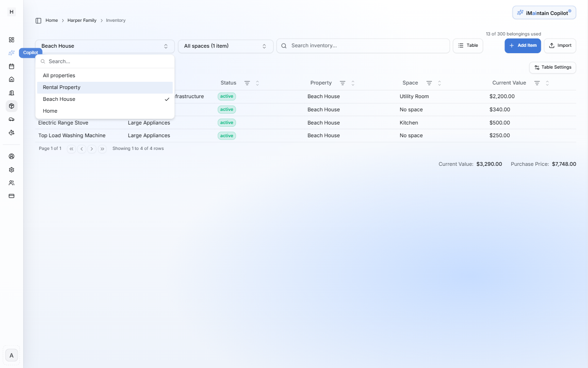Image resolution: width=588 pixels, height=368 pixels.
Task: Open the Copilot sidebar icon
Action: pyautogui.click(x=11, y=52)
